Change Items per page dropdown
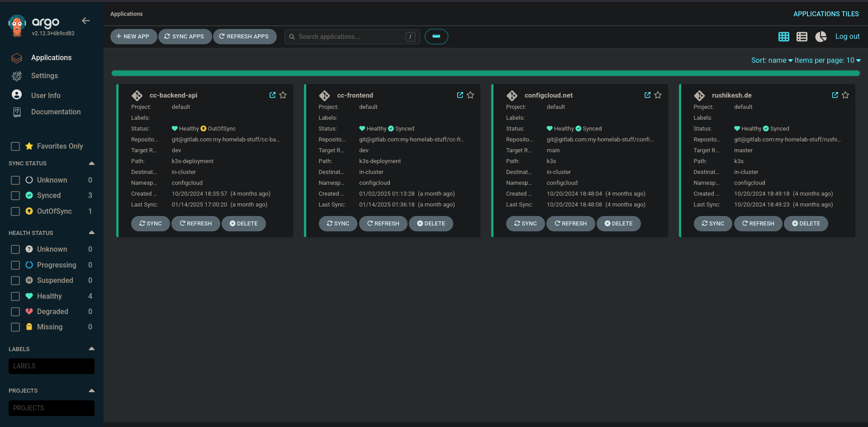868x427 pixels. [x=827, y=61]
